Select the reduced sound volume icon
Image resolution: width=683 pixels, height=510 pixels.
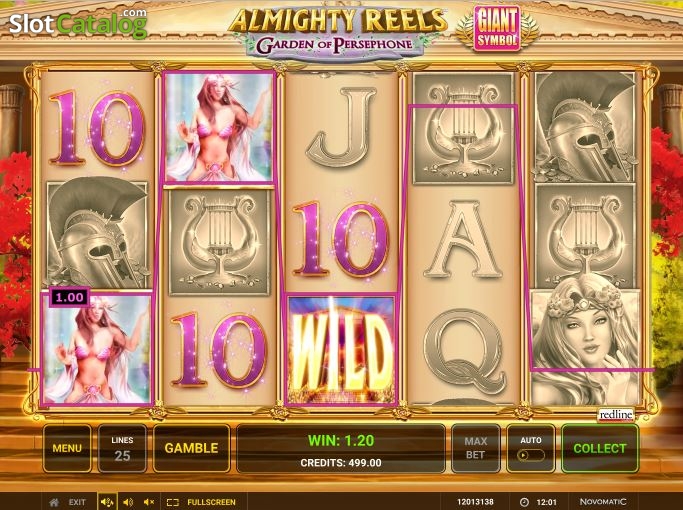click(128, 502)
